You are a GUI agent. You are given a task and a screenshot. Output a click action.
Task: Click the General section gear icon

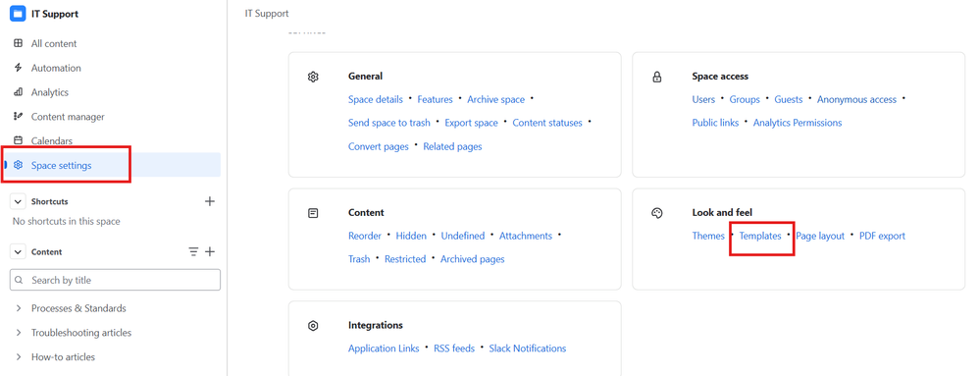(313, 77)
